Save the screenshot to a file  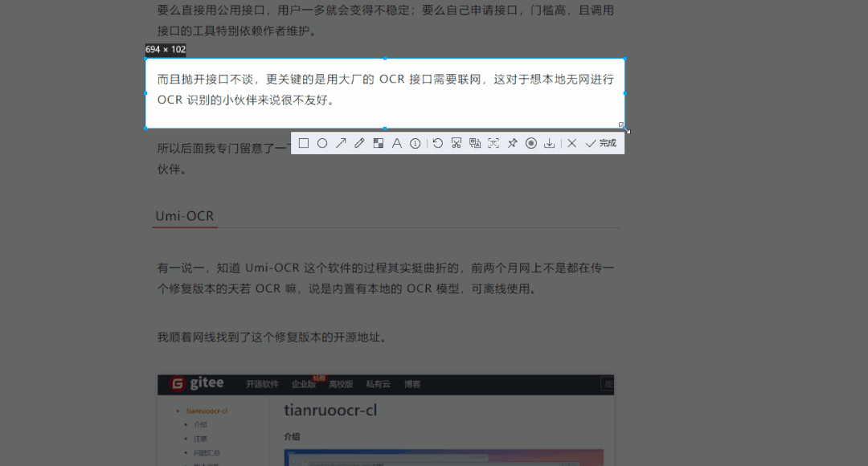click(x=549, y=142)
